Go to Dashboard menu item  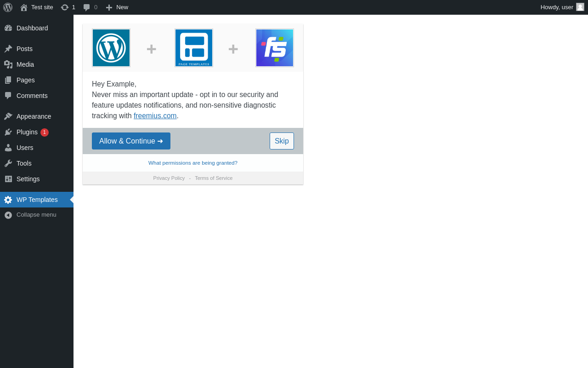point(37,28)
